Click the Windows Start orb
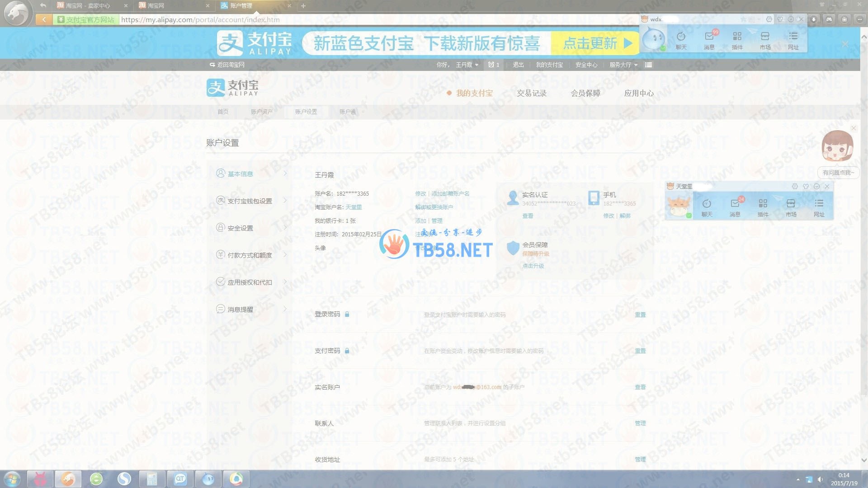Viewport: 868px width, 488px height. point(12,479)
